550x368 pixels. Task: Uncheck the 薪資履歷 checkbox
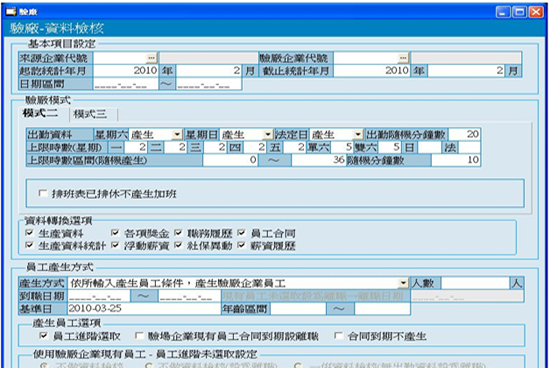coord(241,245)
